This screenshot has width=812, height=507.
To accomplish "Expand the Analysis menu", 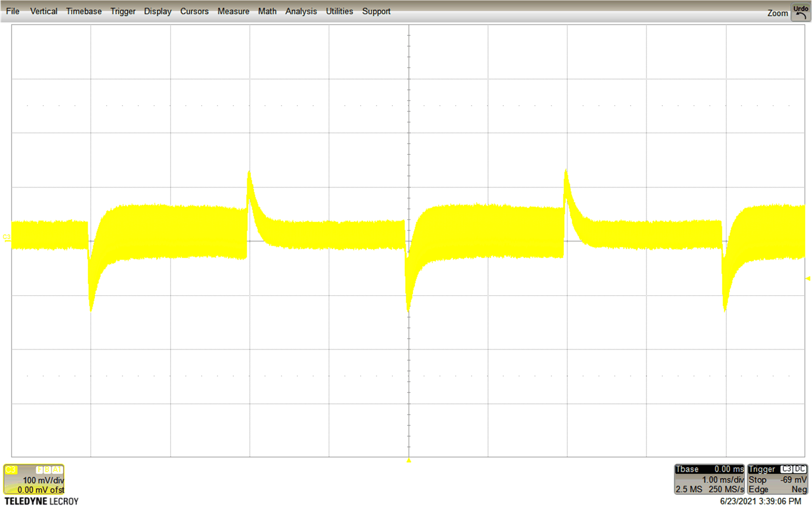I will click(301, 11).
